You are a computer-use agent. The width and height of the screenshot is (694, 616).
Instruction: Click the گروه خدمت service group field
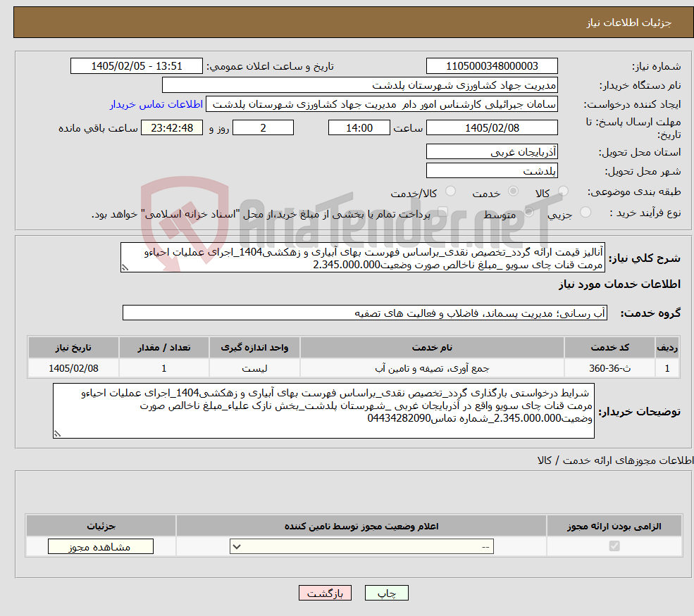(365, 313)
